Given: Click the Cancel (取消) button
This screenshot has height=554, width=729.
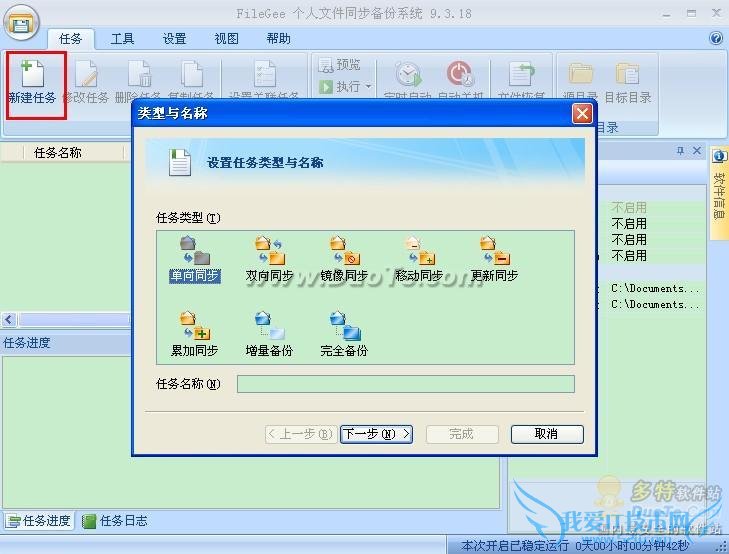Looking at the screenshot, I should (x=547, y=434).
